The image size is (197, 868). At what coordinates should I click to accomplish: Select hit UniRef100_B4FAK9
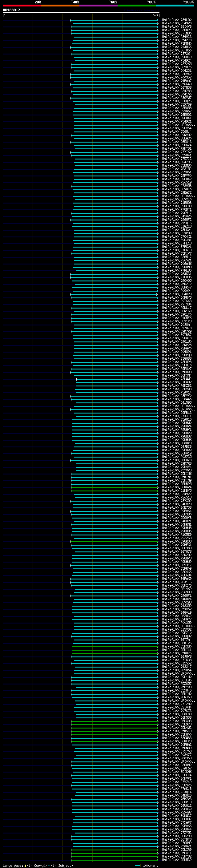[x=177, y=579]
